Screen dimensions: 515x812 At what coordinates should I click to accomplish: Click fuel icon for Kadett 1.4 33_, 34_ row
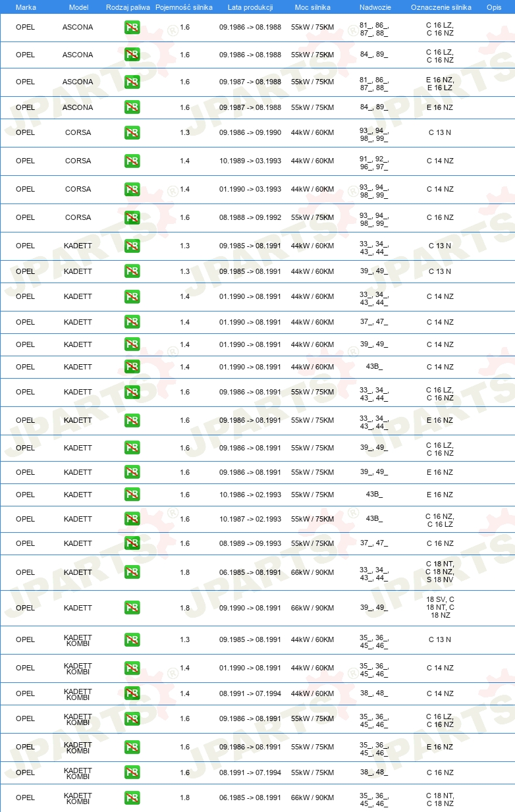click(x=132, y=296)
